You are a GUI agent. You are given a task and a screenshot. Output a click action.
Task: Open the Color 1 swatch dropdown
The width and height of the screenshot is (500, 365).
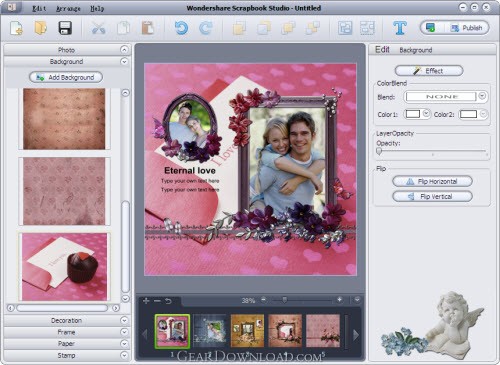point(426,114)
